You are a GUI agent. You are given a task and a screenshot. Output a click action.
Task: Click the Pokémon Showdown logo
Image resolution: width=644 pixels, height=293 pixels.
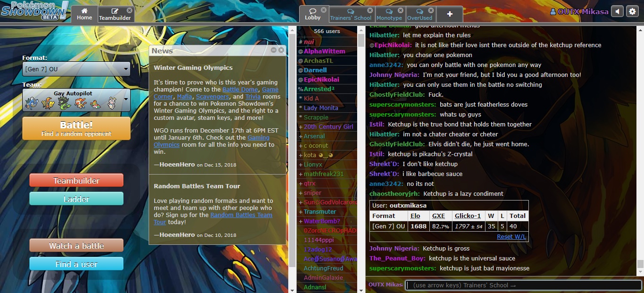pos(34,10)
